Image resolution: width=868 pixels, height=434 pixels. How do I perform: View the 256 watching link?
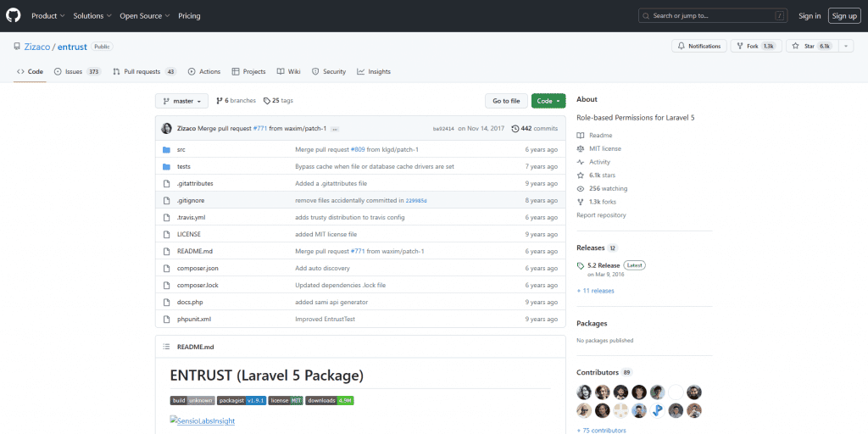coord(603,189)
